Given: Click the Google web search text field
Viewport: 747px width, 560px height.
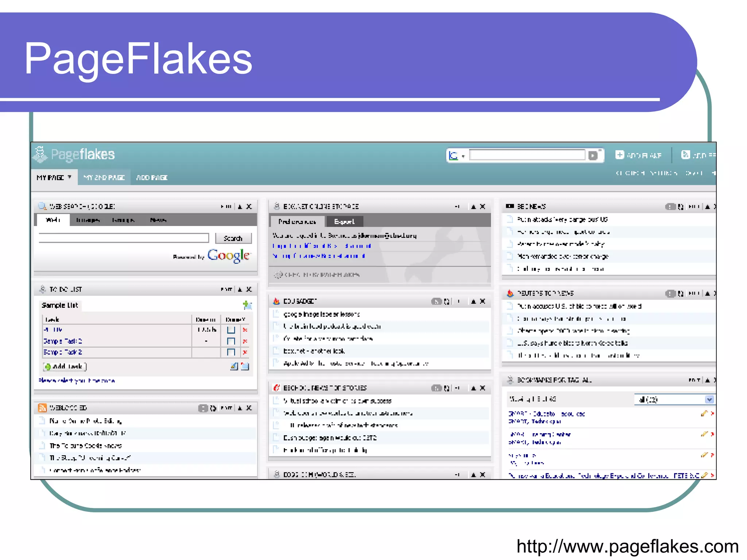Looking at the screenshot, I should (124, 238).
